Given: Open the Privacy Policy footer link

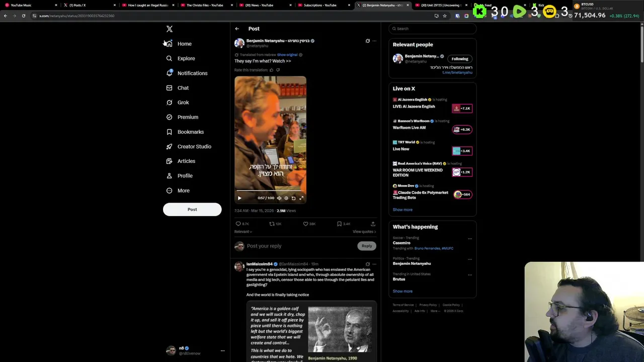Looking at the screenshot, I should coord(428,305).
